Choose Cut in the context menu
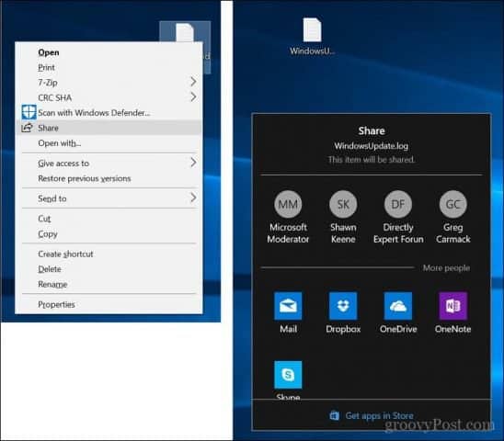The image size is (504, 441). coord(109,219)
